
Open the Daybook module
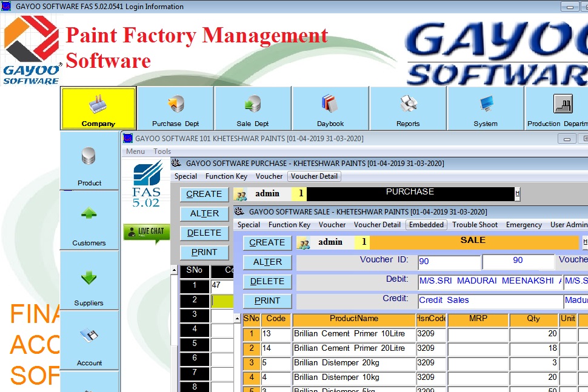(330, 108)
